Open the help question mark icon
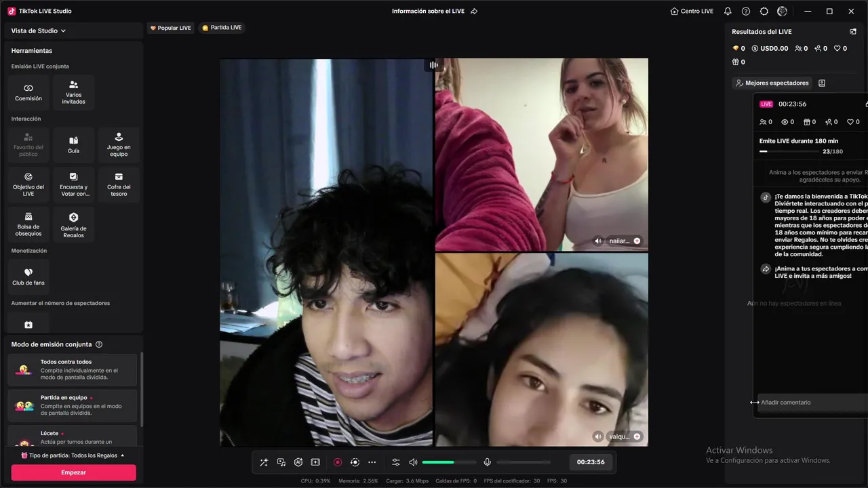 [x=746, y=12]
